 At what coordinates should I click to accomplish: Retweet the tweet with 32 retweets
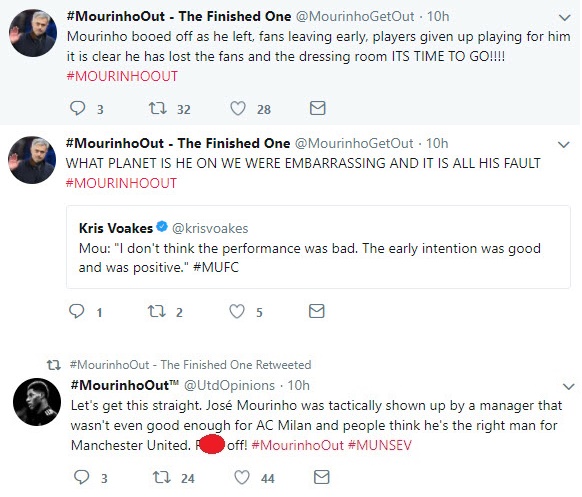[x=158, y=108]
